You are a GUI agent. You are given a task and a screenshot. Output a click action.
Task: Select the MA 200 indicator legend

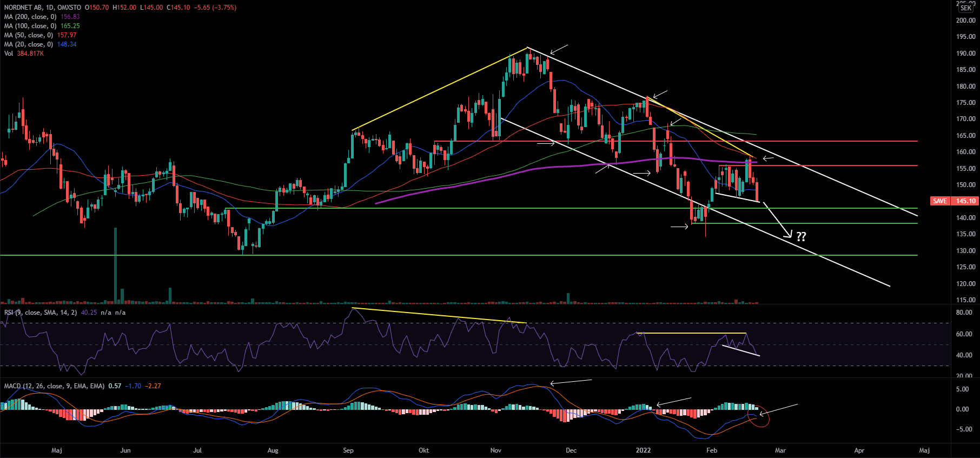(x=30, y=17)
